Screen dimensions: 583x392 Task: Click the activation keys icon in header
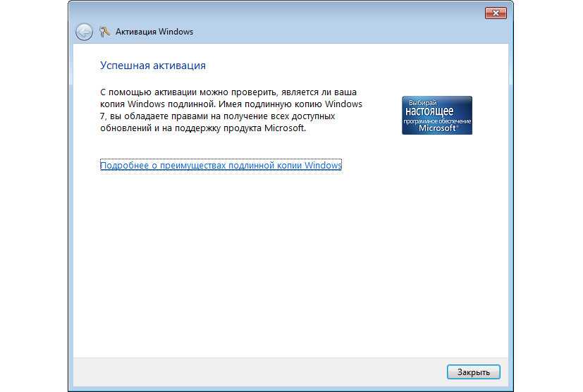(x=105, y=32)
